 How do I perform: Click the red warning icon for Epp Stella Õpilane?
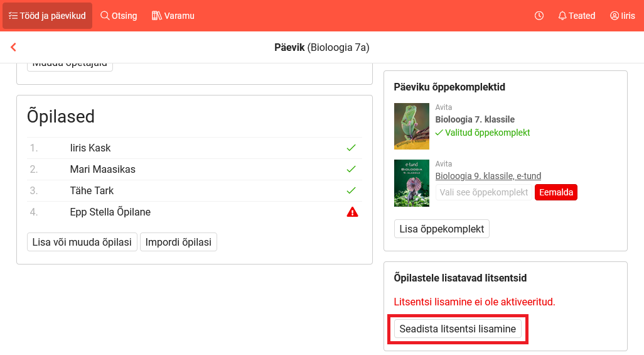[352, 212]
